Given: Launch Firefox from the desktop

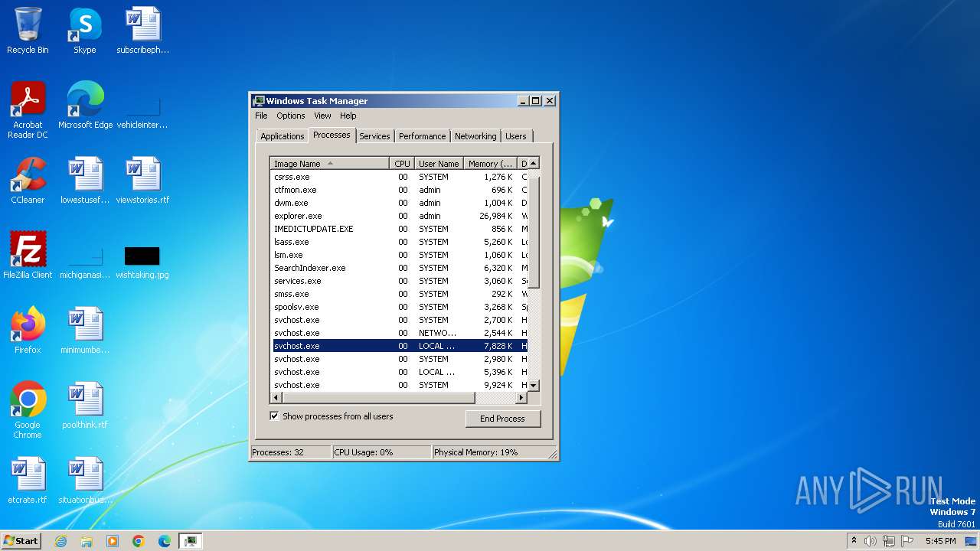Looking at the screenshot, I should click(x=28, y=330).
